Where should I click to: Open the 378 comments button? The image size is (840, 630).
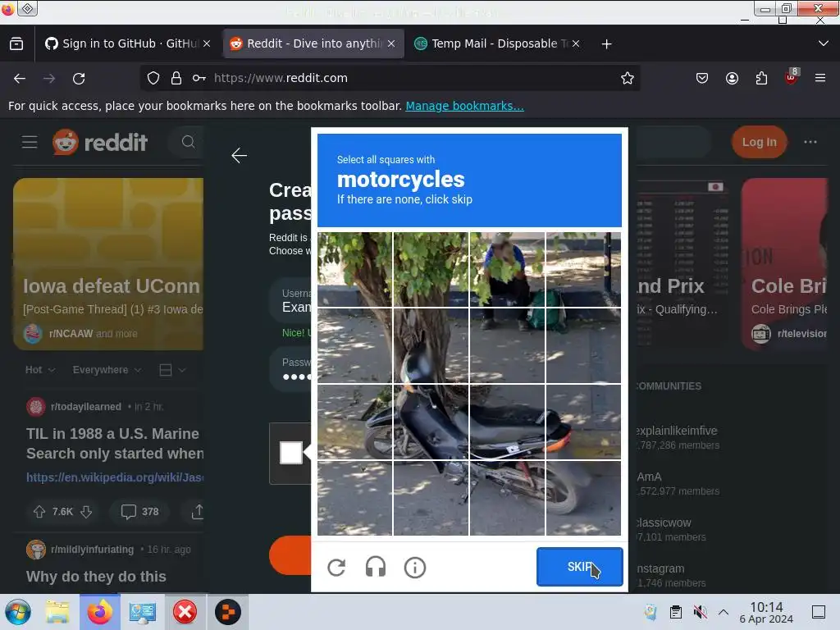click(x=139, y=512)
